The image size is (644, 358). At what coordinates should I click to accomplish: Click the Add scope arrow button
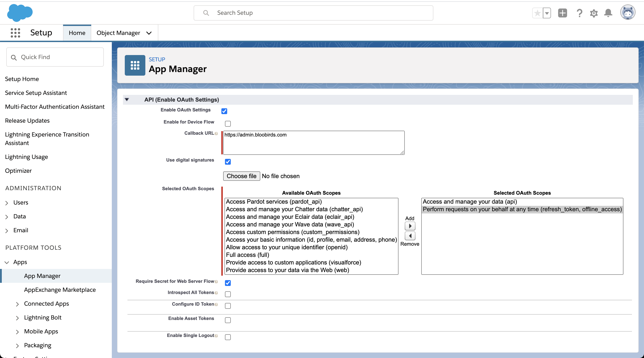[x=410, y=226]
